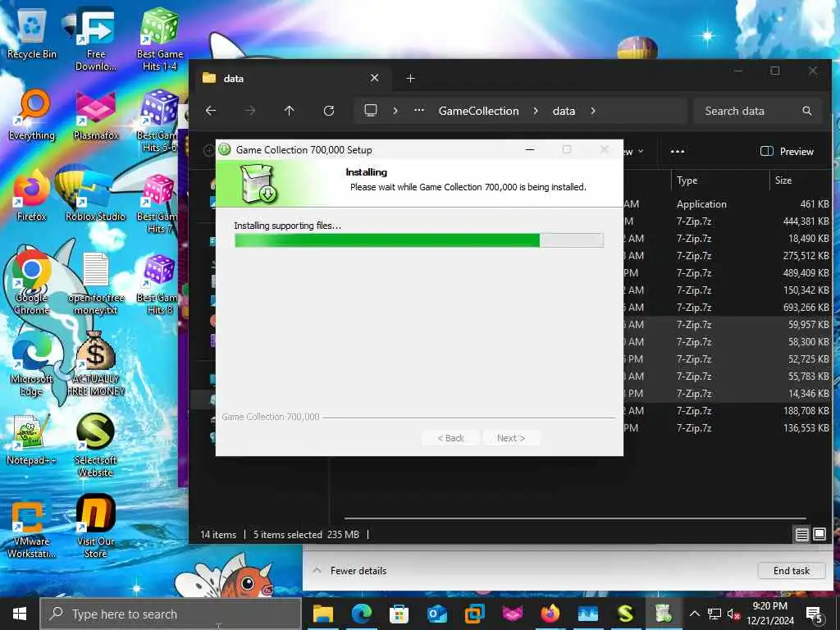Click End task in Task Manager
Viewport: 840px width, 630px height.
[792, 571]
